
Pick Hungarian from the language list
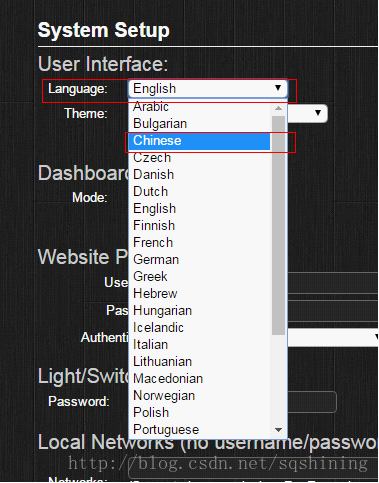point(199,311)
